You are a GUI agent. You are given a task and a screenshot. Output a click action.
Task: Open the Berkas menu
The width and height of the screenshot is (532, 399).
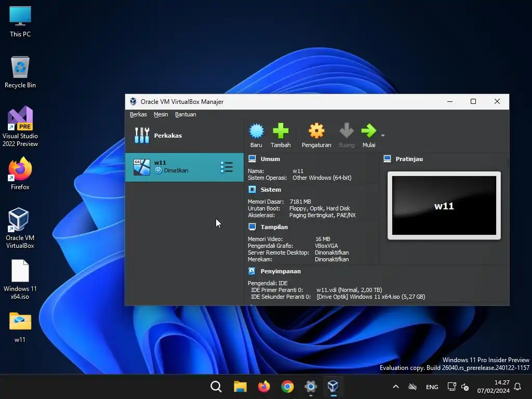click(138, 114)
